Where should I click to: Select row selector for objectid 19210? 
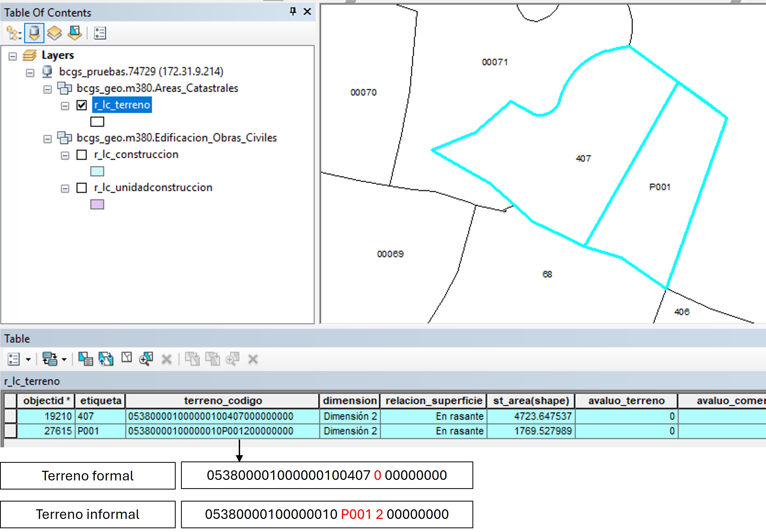pos(10,416)
